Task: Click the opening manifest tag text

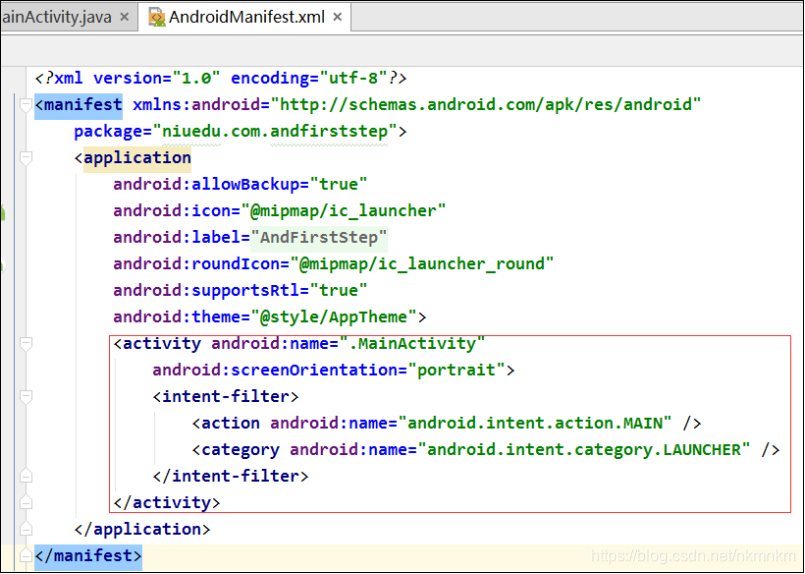Action: (x=79, y=105)
